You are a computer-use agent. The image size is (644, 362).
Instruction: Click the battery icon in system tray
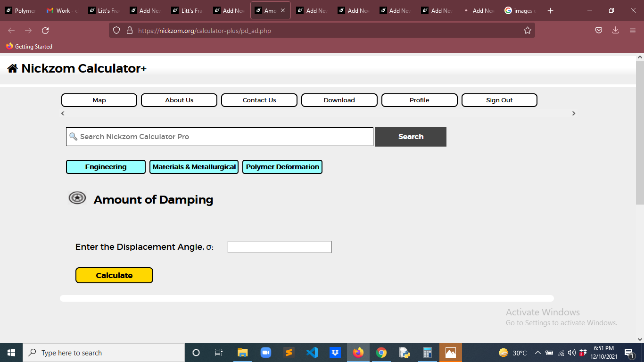549,353
